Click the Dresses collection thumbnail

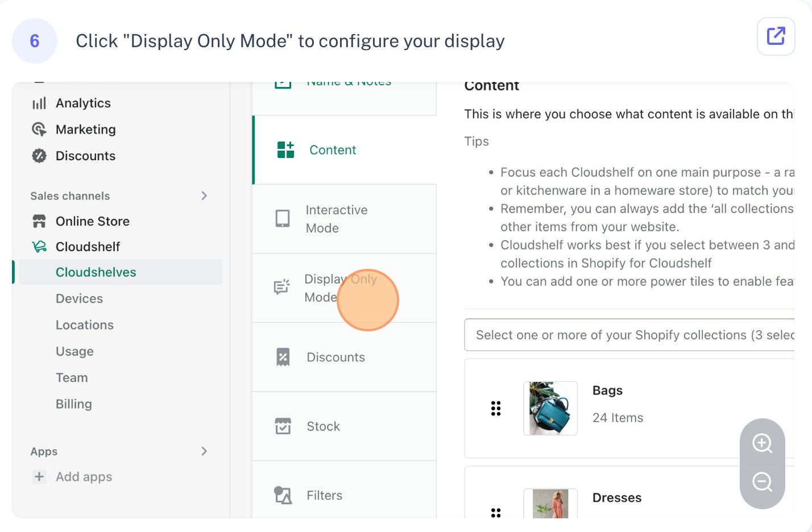[550, 504]
